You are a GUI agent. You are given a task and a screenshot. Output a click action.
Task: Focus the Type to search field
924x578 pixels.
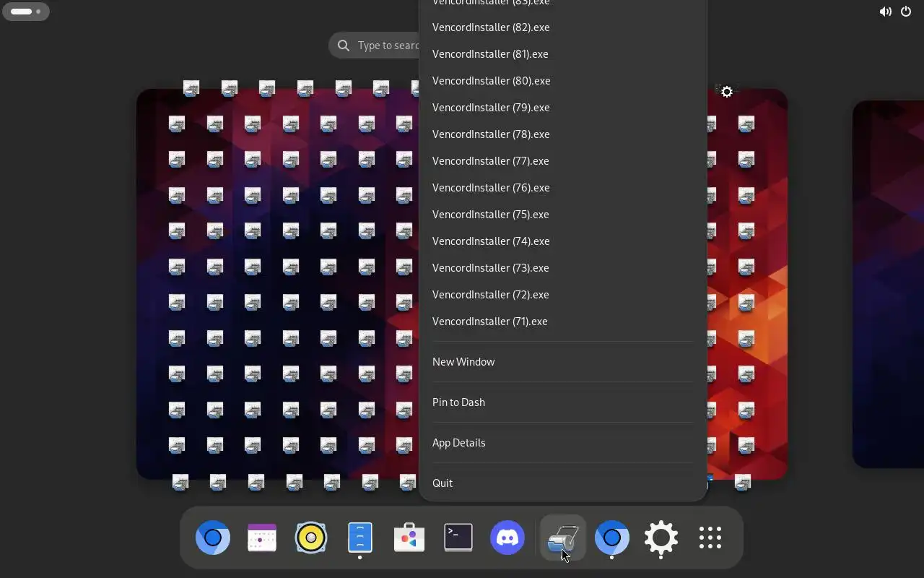click(x=374, y=46)
